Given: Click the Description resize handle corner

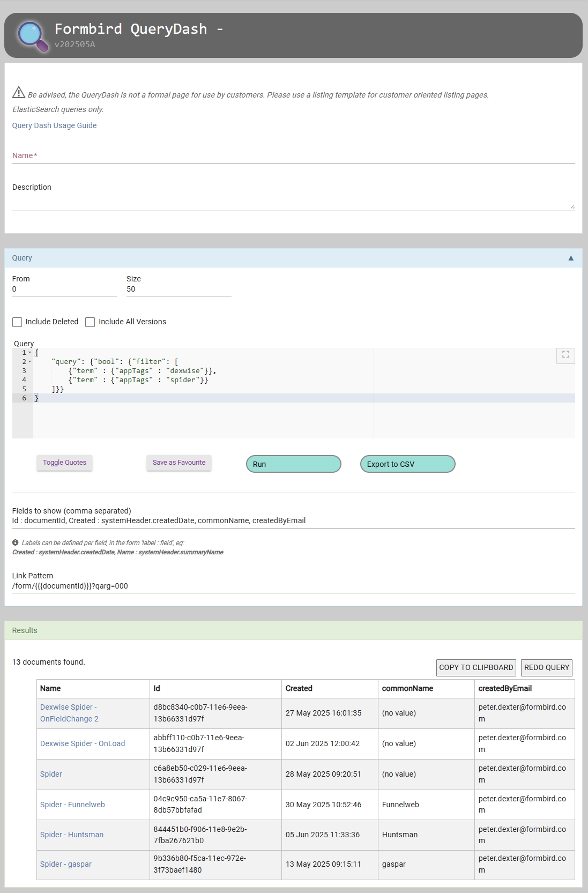Looking at the screenshot, I should coord(572,206).
